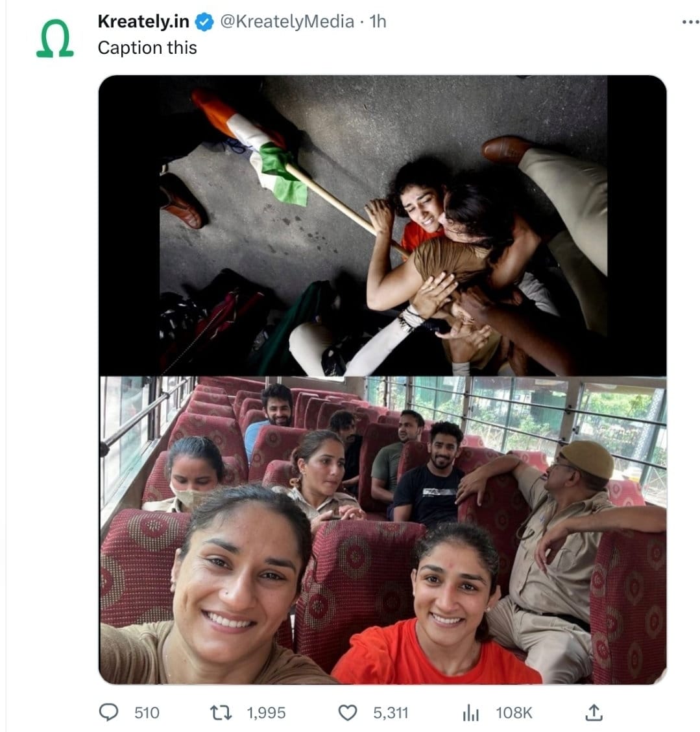The height and width of the screenshot is (732, 700).
Task: Open the view analytics bar-chart icon
Action: pyautogui.click(x=470, y=713)
